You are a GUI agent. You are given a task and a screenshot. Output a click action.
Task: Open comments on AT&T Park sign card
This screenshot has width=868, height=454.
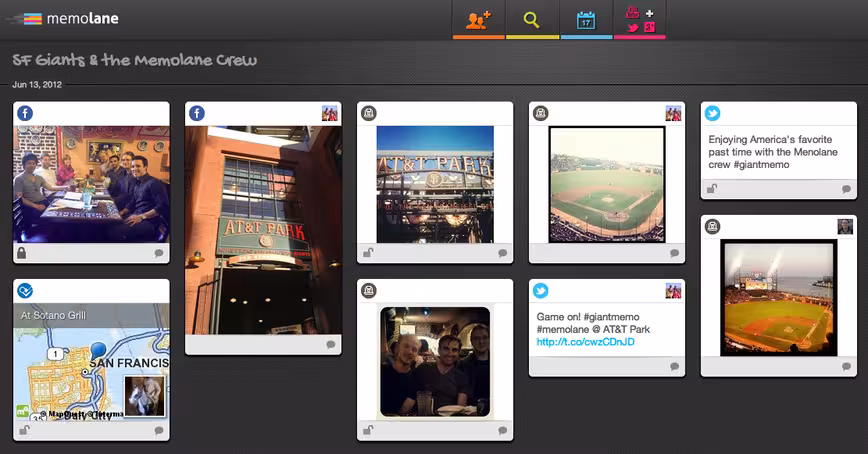pyautogui.click(x=503, y=253)
